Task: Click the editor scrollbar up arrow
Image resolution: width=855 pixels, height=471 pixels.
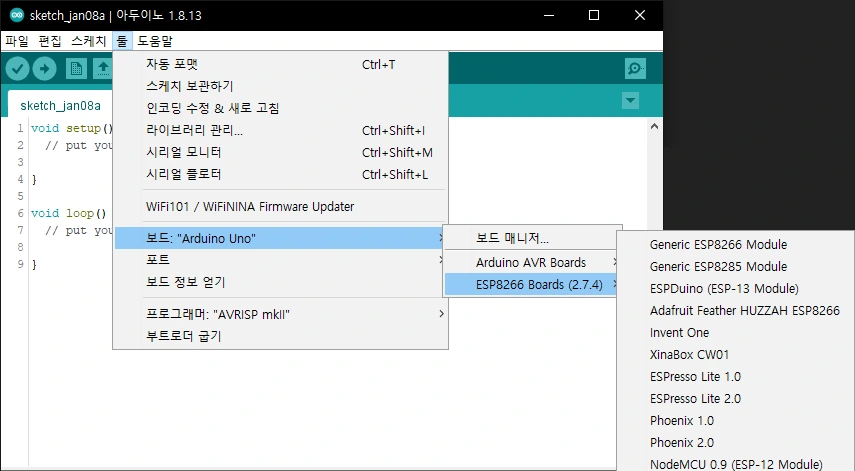Action: point(654,126)
